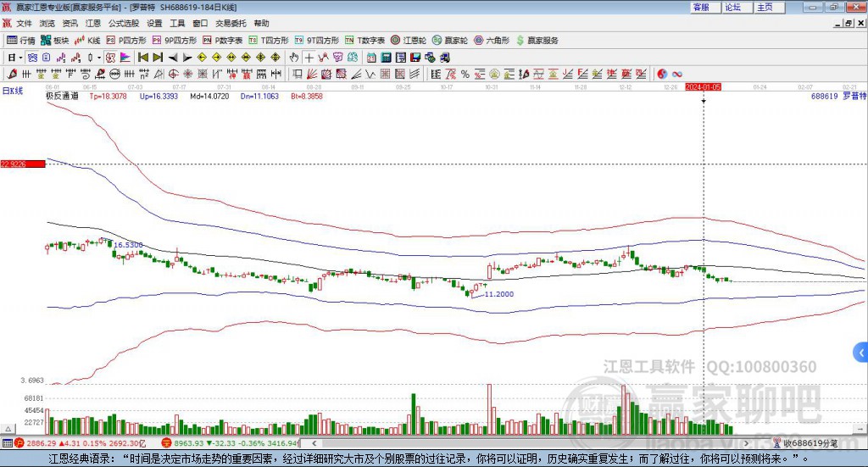The image size is (868, 467).
Task: Open 赢家服务 dollar-sign service
Action: pyautogui.click(x=537, y=41)
